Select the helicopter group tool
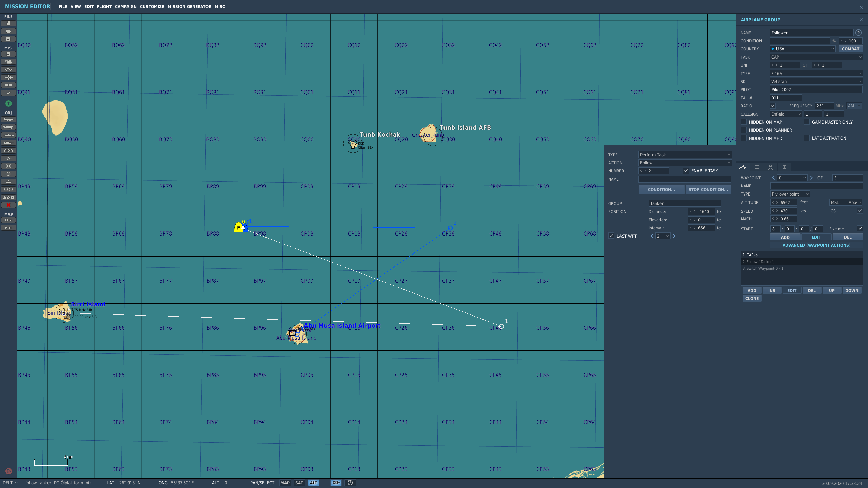This screenshot has height=488, width=868. [x=8, y=127]
